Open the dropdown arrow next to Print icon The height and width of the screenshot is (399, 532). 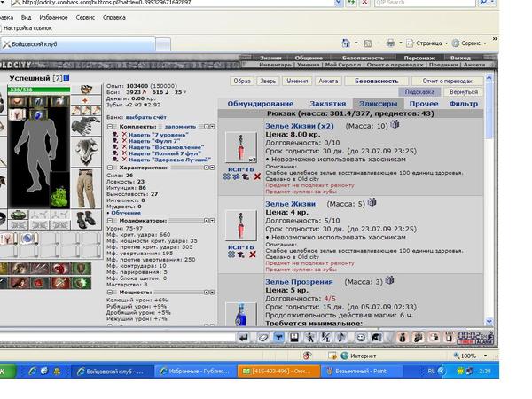pos(401,43)
